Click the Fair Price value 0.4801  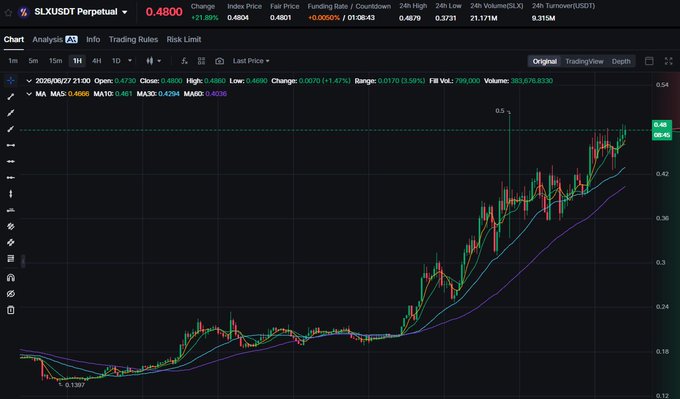pos(281,18)
